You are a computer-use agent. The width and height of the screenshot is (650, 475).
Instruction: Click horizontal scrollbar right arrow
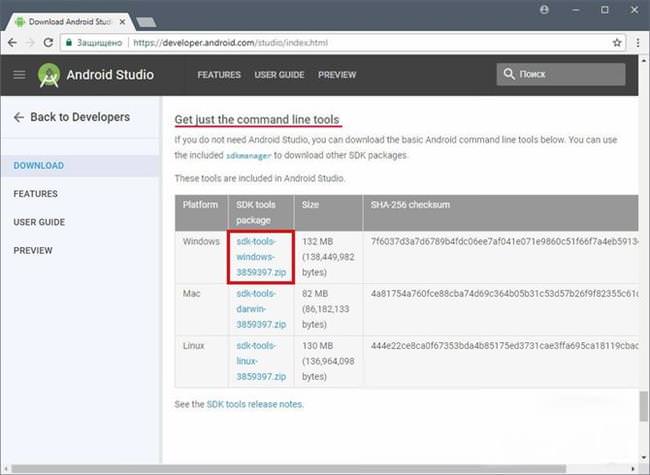[633, 469]
